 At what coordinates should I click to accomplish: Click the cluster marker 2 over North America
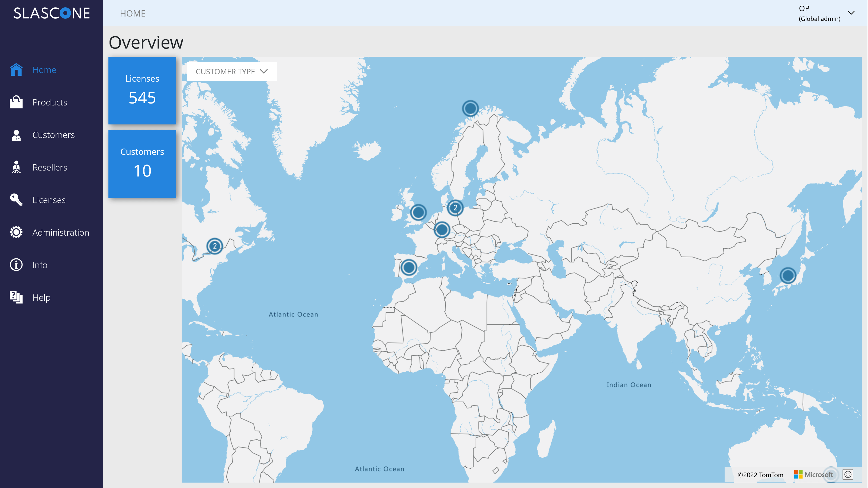click(215, 246)
